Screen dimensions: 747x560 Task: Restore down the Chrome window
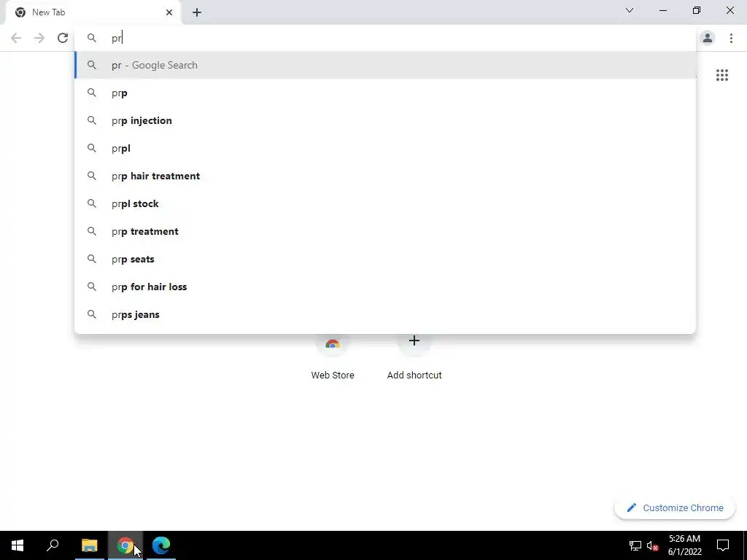[697, 10]
